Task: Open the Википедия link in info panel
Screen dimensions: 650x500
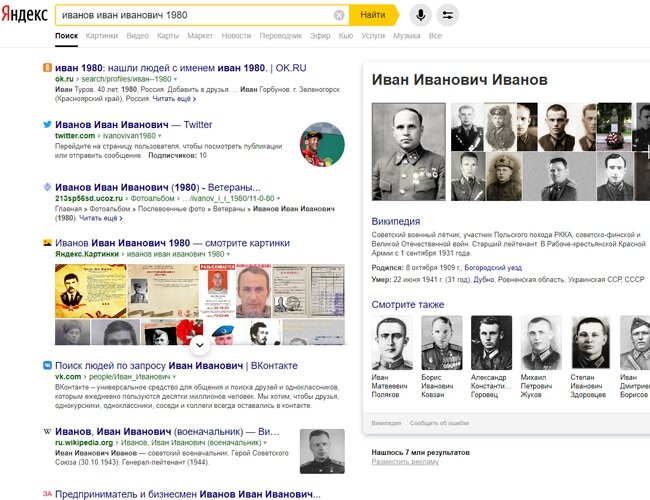Action: pos(395,221)
